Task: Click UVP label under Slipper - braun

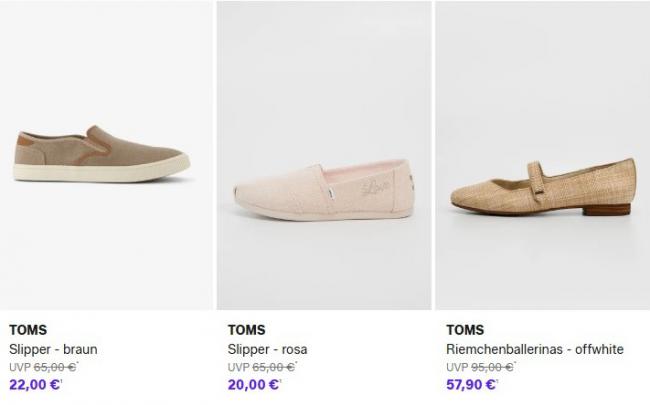Action: click(18, 367)
